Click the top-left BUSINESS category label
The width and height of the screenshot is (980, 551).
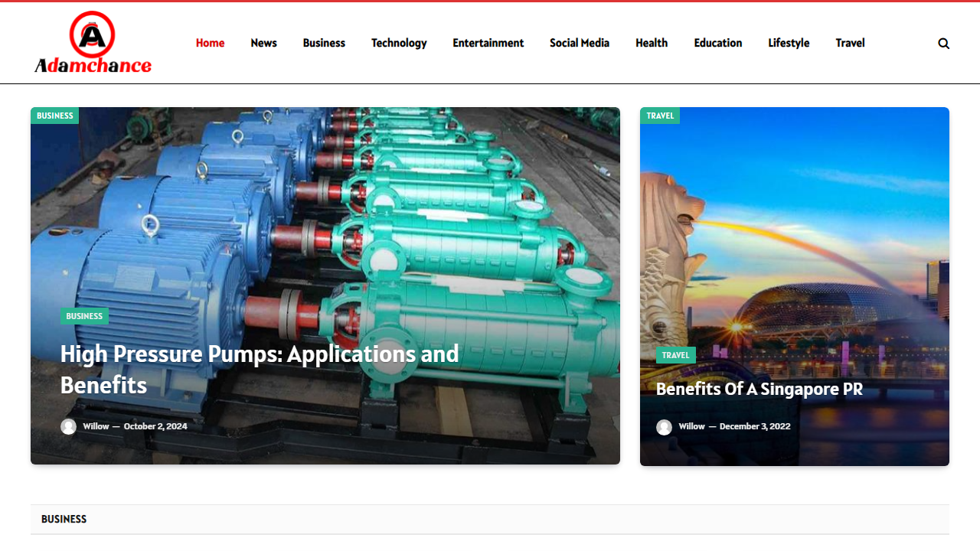coord(54,116)
